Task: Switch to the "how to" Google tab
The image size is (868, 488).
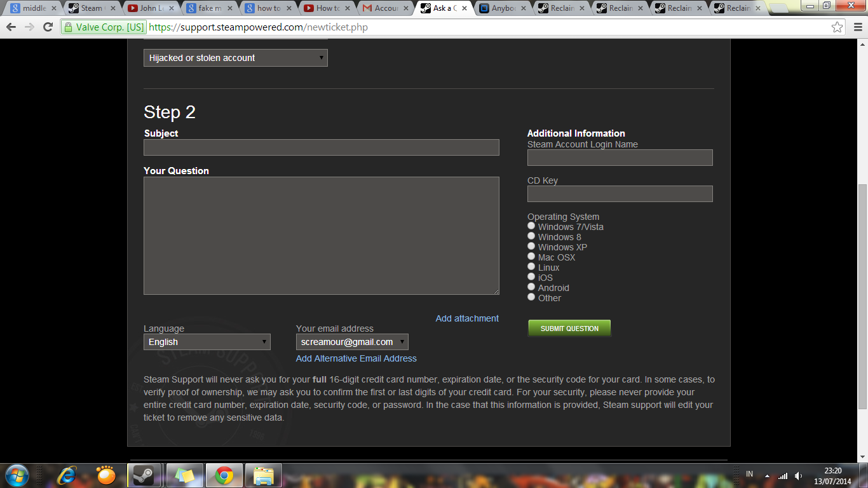Action: 267,8
